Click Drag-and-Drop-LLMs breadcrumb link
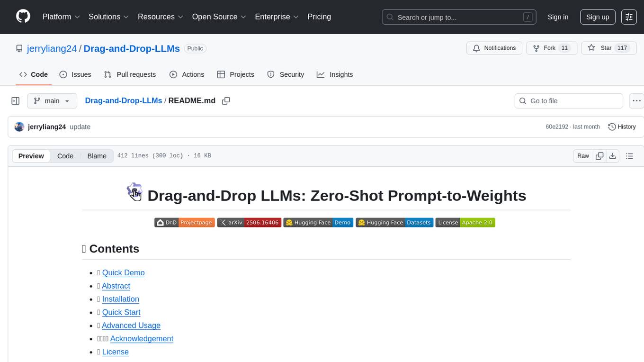Screen dimensions: 644x362 (x=124, y=100)
